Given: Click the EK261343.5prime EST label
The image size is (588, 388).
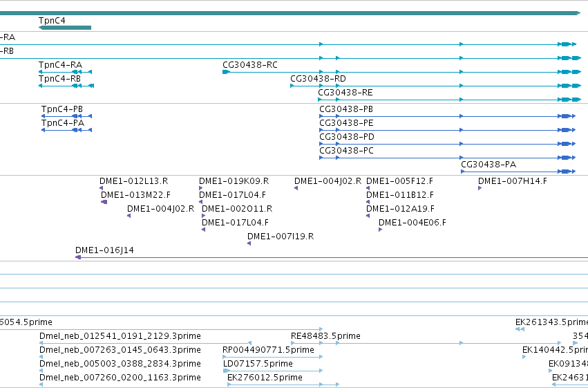Looking at the screenshot, I should (x=551, y=322).
